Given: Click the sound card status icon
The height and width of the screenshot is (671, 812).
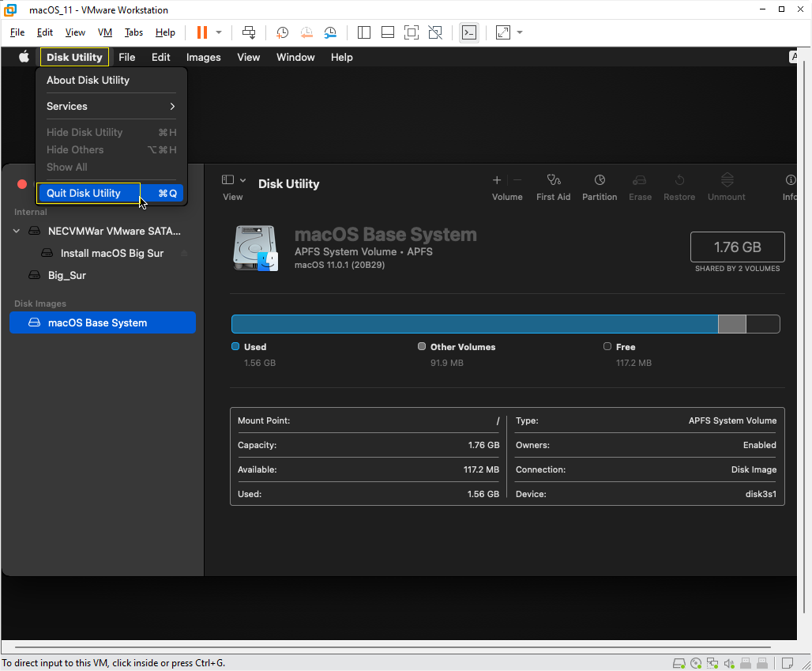Looking at the screenshot, I should [x=729, y=663].
